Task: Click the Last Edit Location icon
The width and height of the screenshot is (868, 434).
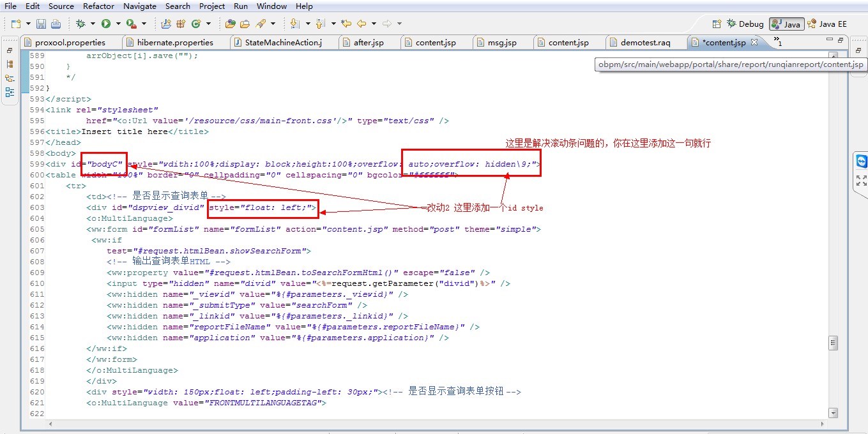Action: coord(346,24)
